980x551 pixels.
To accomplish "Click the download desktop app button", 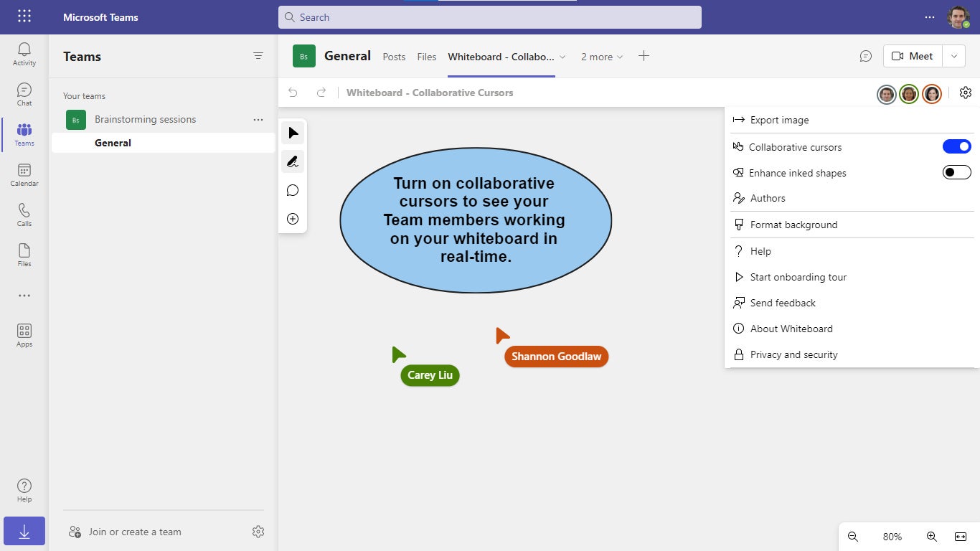I will click(x=24, y=531).
